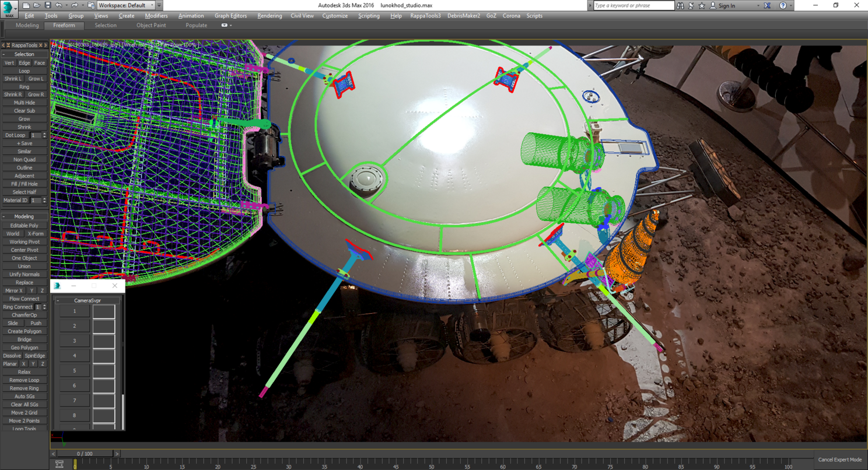Toggle Vert sub-object selection
The image size is (868, 470).
[9, 63]
